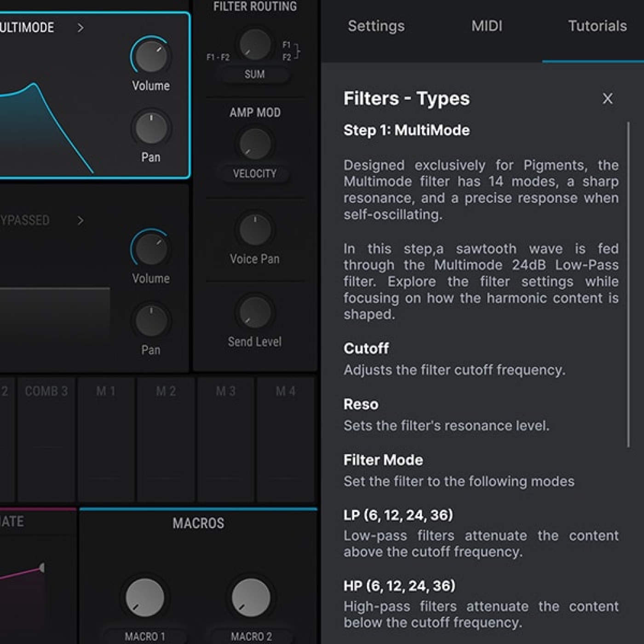The width and height of the screenshot is (644, 644).
Task: Switch to the MIDI tab
Action: click(x=487, y=26)
